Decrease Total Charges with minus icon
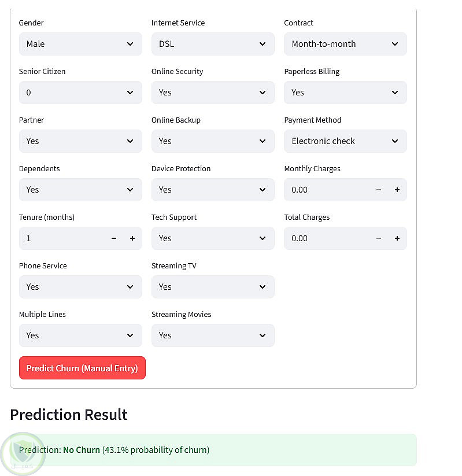 pos(379,238)
